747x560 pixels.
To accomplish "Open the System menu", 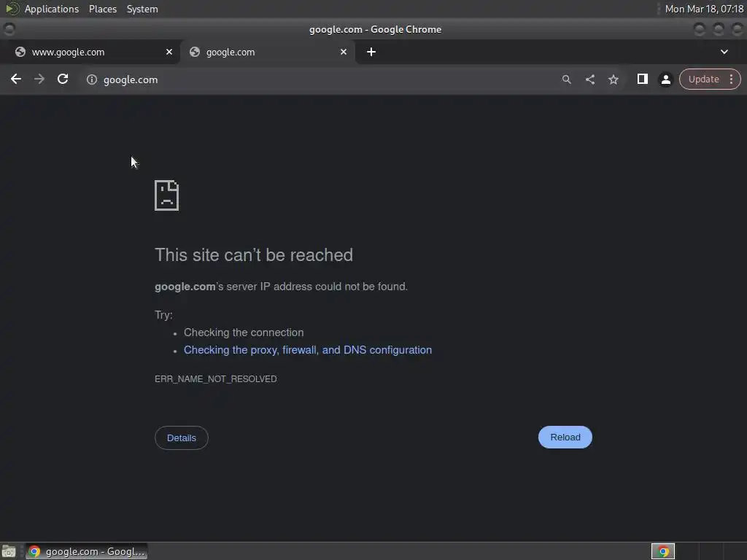I will click(142, 9).
